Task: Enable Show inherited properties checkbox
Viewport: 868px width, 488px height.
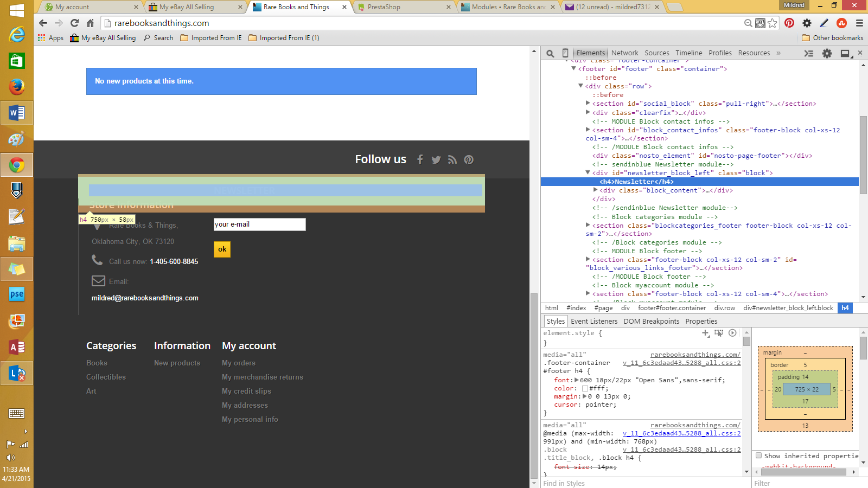Action: click(x=759, y=455)
